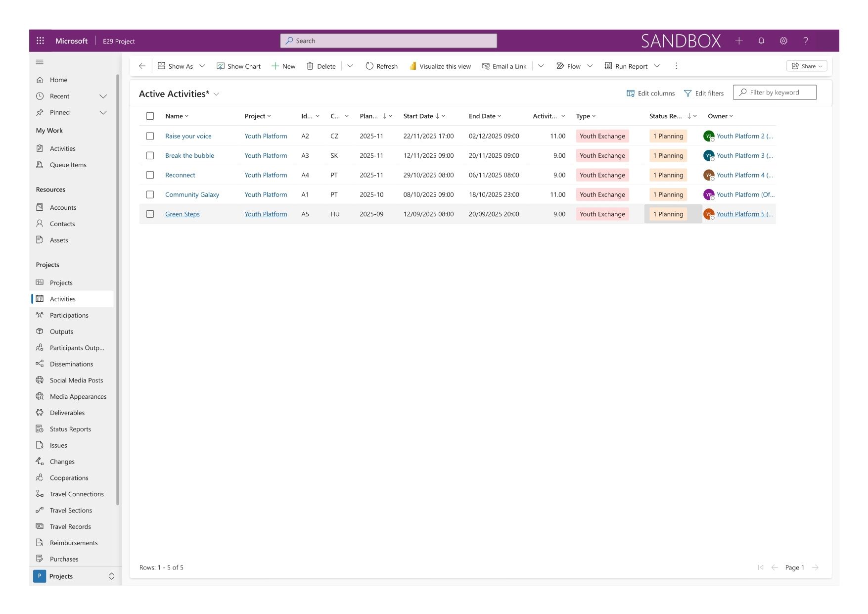Screen dimensions: 868x614
Task: Select the Green Steps row checkbox
Action: pyautogui.click(x=150, y=214)
